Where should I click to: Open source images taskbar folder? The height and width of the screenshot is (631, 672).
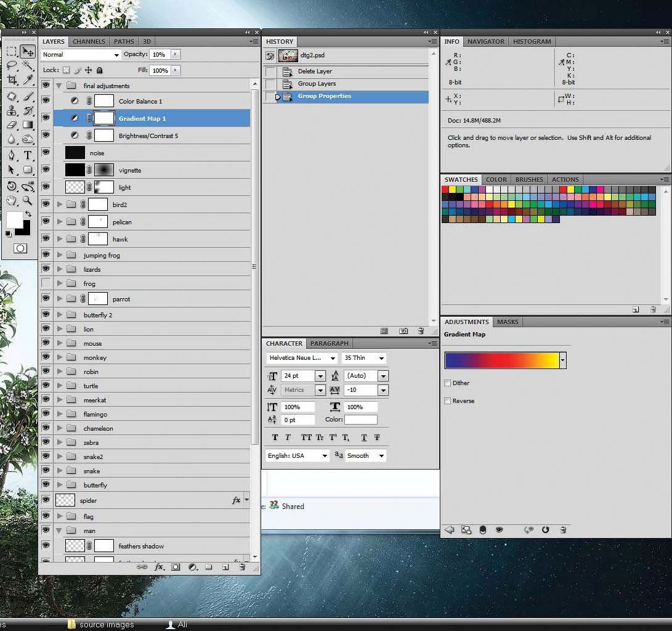coord(101,625)
